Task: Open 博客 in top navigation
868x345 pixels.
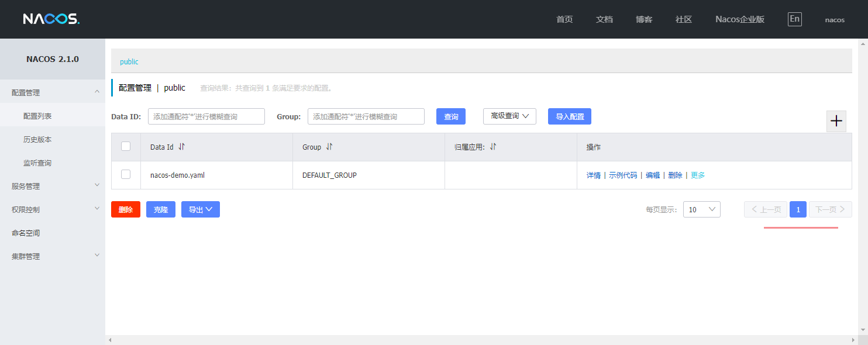Action: coord(644,19)
